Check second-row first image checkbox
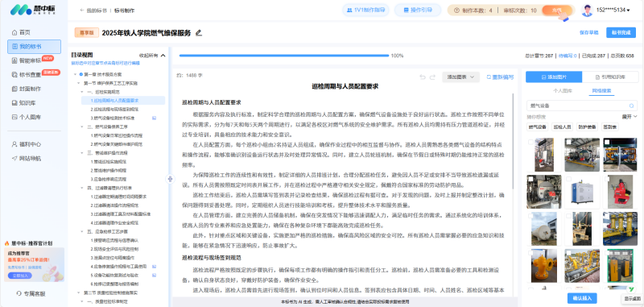 coord(530,179)
